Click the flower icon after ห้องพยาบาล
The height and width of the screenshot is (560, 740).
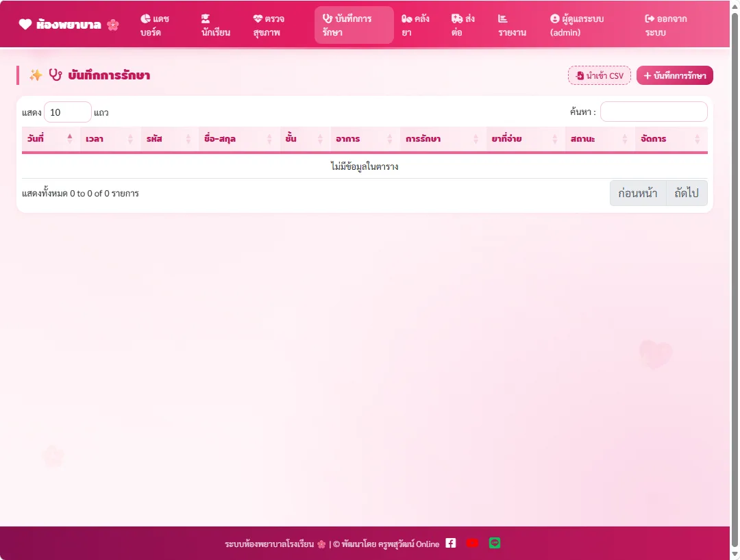113,25
